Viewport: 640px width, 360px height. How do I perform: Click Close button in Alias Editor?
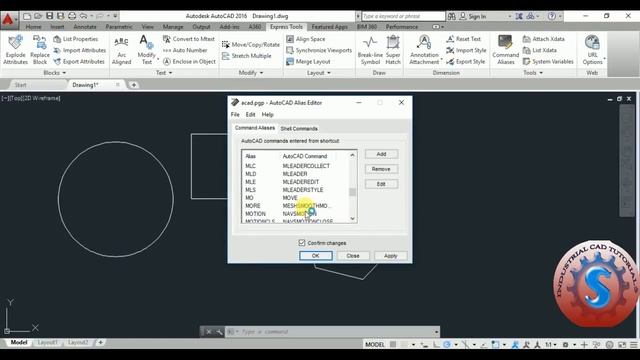tap(353, 256)
